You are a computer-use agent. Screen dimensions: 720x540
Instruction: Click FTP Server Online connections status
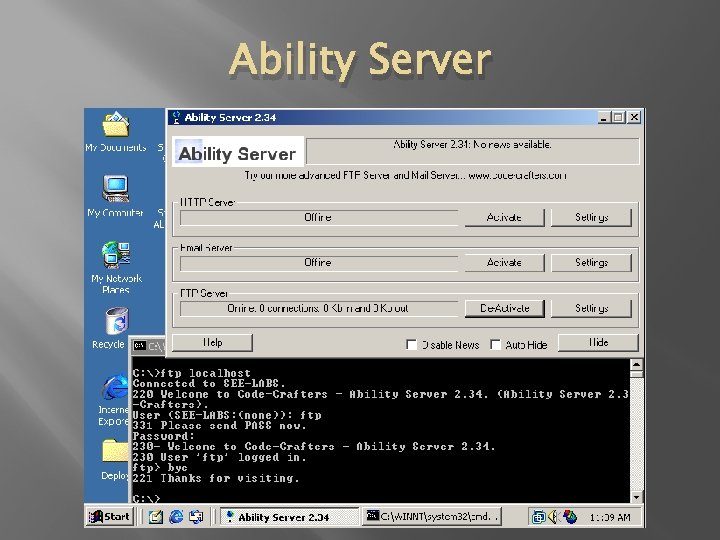[x=318, y=309]
